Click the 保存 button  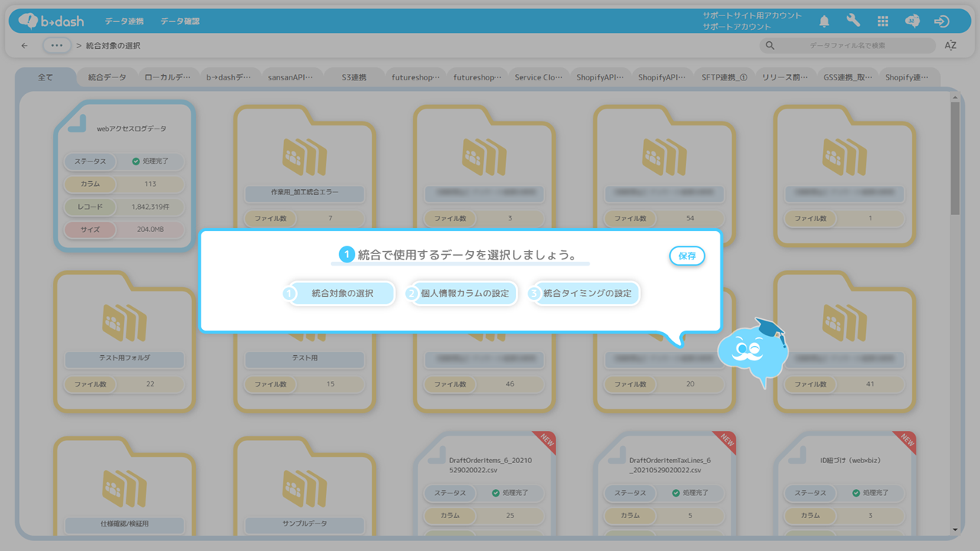coord(687,256)
